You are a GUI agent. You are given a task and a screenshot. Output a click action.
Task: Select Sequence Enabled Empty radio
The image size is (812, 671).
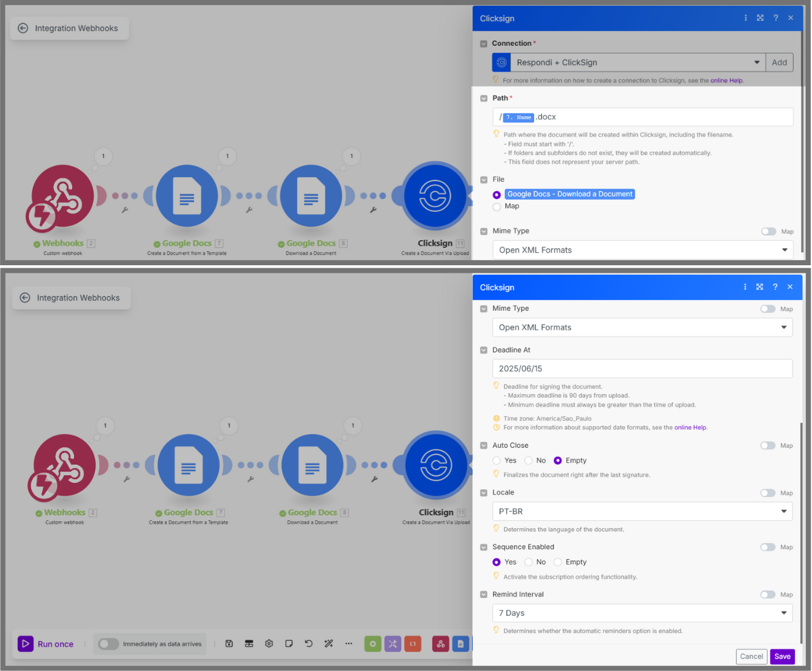pos(557,562)
